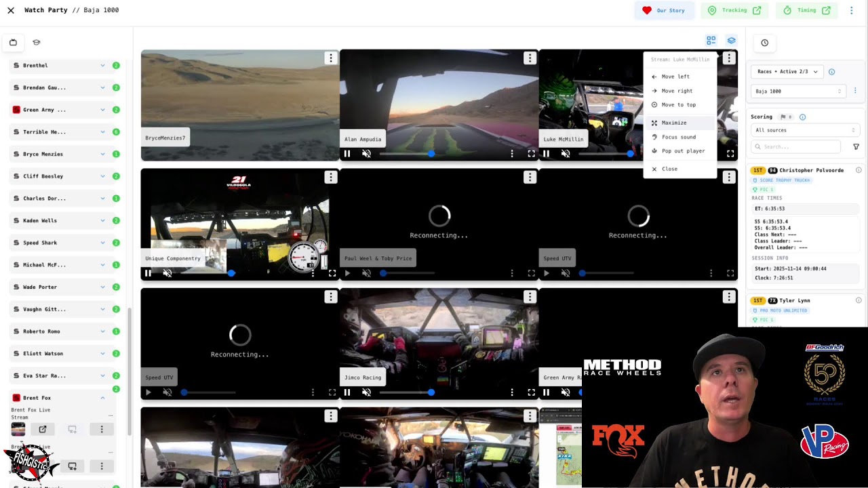Open the scoring filter funnel icon
This screenshot has width=868, height=488.
(856, 146)
